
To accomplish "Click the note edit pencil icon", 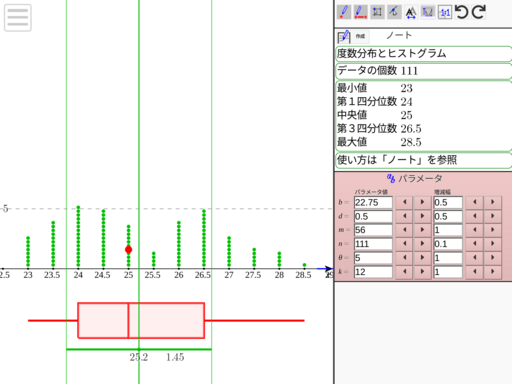I will tap(344, 36).
